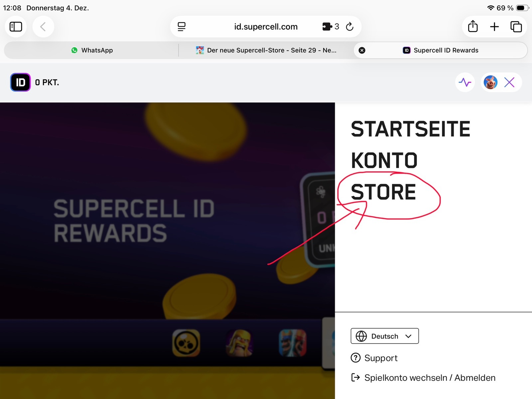532x399 pixels.
Task: Switch to the WhatsApp tab
Action: [x=92, y=50]
